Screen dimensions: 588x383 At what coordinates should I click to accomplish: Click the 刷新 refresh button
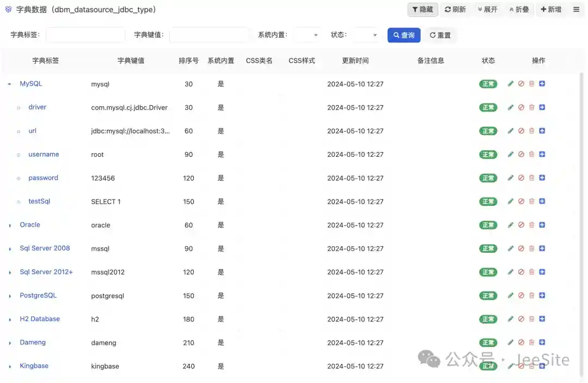tap(455, 10)
